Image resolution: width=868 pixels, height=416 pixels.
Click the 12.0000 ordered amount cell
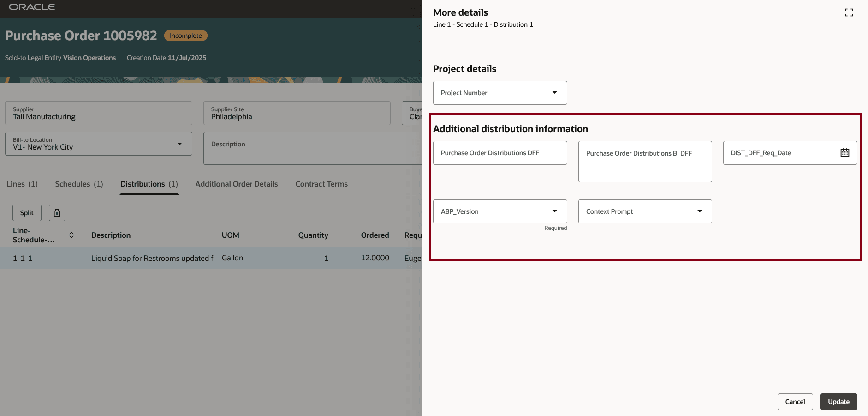375,258
